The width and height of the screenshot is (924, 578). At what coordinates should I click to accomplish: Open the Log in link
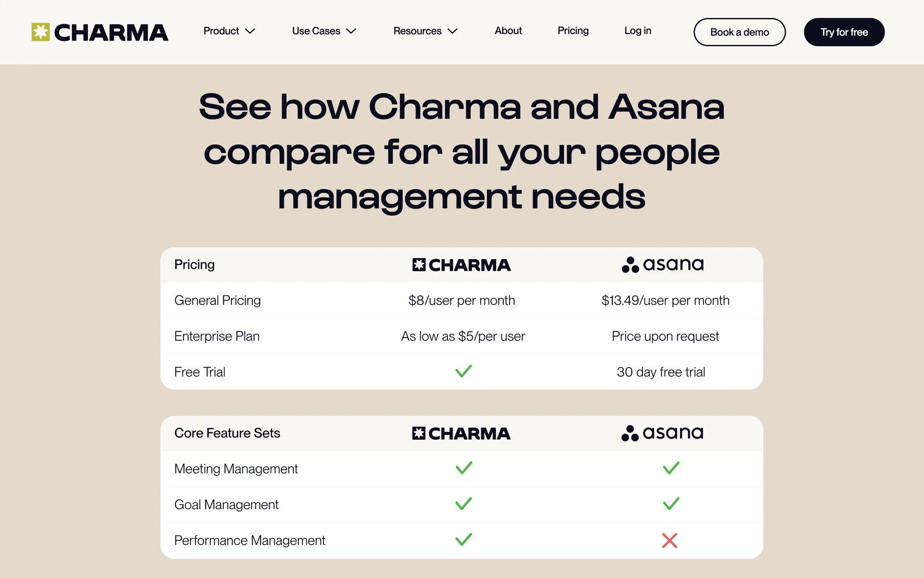click(x=637, y=31)
